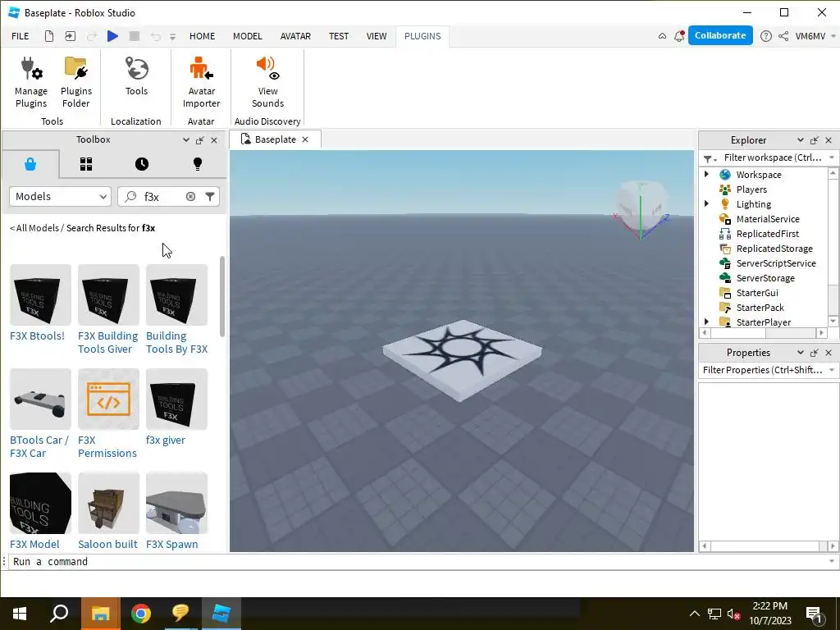Select MaterialService in Explorer
This screenshot has height=630, width=840.
pos(767,218)
